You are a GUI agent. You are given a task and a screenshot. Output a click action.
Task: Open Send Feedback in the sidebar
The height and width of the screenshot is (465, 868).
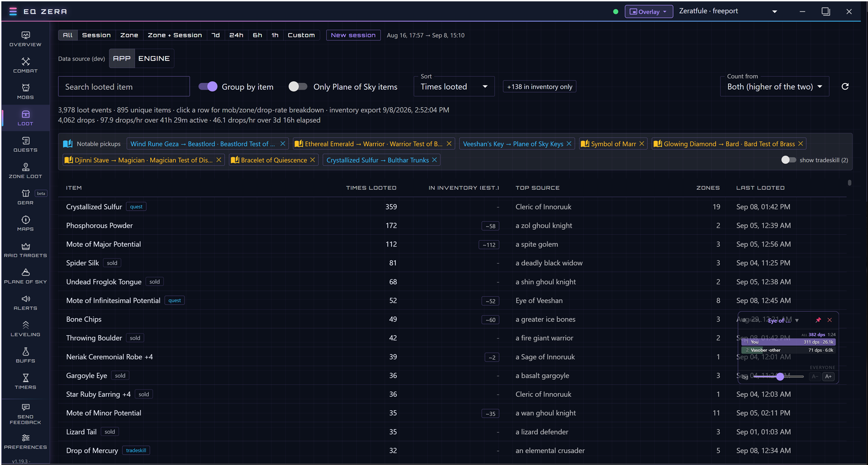pos(25,414)
